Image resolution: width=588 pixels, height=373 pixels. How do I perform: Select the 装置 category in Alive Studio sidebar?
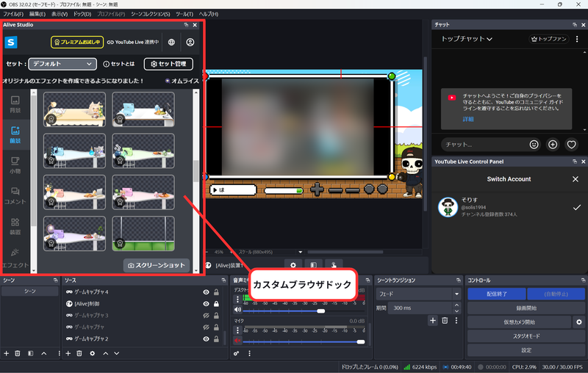point(15,227)
